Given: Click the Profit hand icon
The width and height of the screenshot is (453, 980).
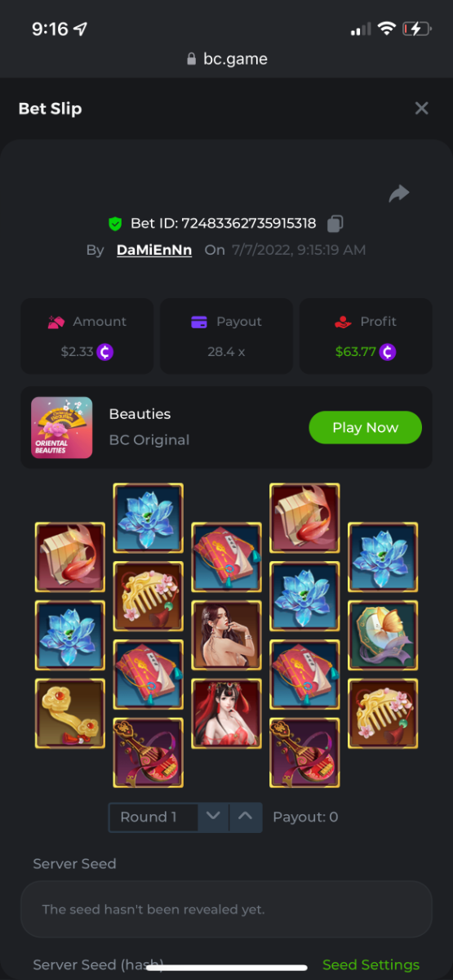Looking at the screenshot, I should pyautogui.click(x=343, y=322).
